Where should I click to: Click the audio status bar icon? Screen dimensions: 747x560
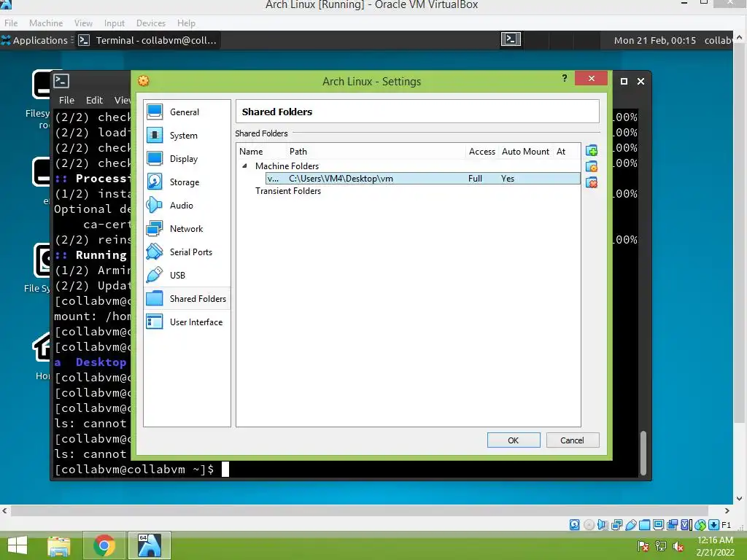(x=603, y=525)
